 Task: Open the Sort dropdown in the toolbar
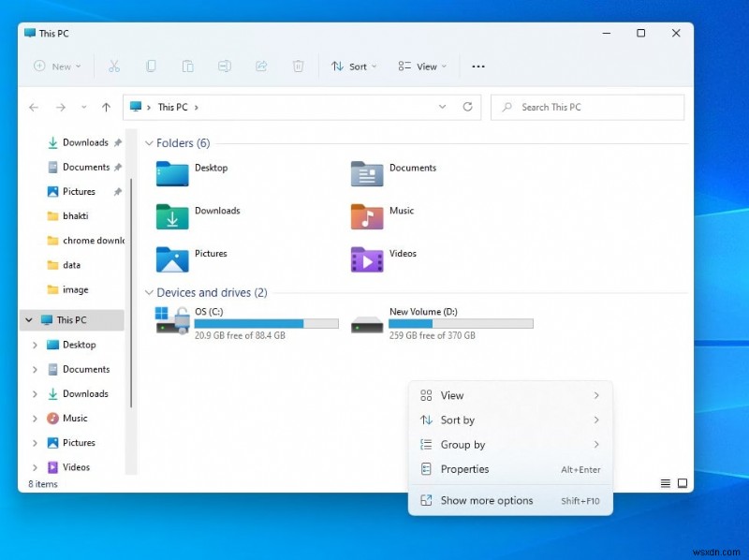point(354,66)
